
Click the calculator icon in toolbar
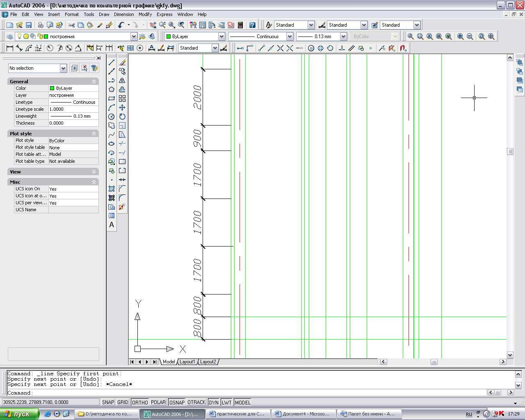(x=240, y=25)
